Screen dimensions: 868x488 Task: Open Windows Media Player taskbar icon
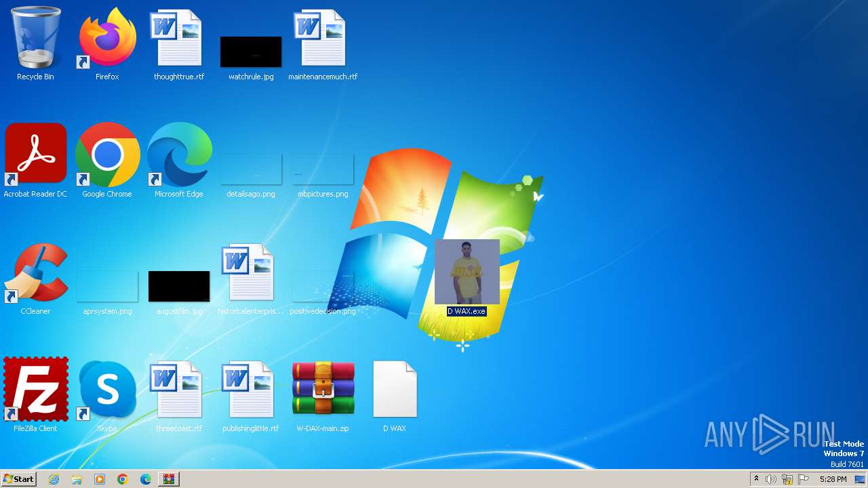[x=100, y=479]
